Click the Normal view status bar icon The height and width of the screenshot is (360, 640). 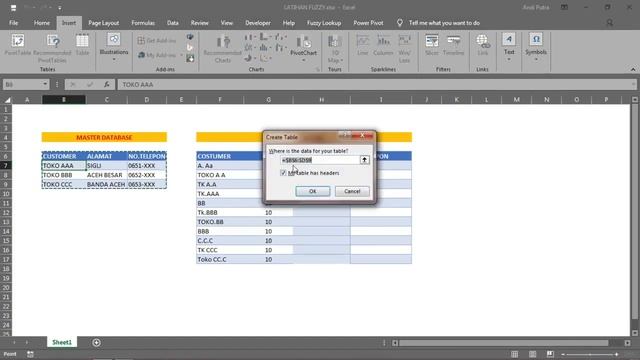[x=515, y=354]
